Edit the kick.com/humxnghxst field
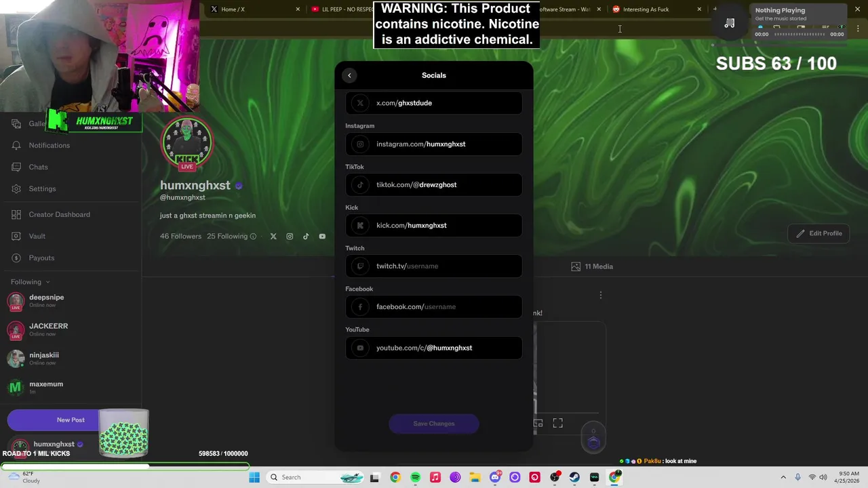This screenshot has height=488, width=868. pos(434,225)
